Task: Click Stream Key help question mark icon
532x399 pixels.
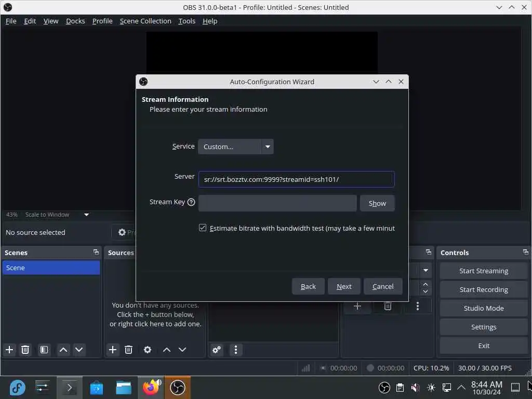Action: 191,202
